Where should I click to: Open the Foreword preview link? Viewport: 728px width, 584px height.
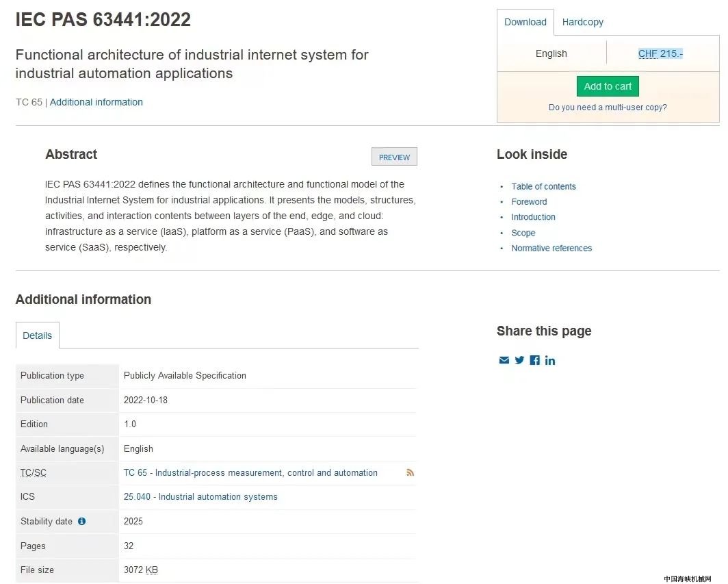coord(529,202)
